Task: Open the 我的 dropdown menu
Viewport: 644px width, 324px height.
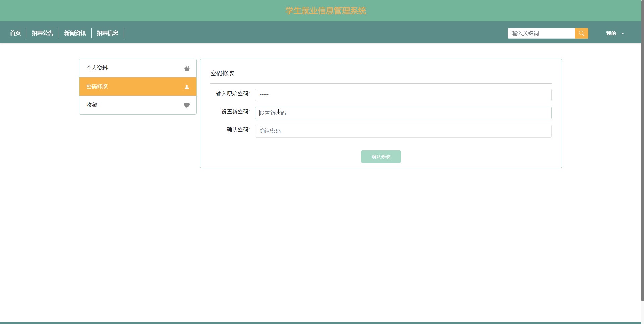Action: point(611,33)
